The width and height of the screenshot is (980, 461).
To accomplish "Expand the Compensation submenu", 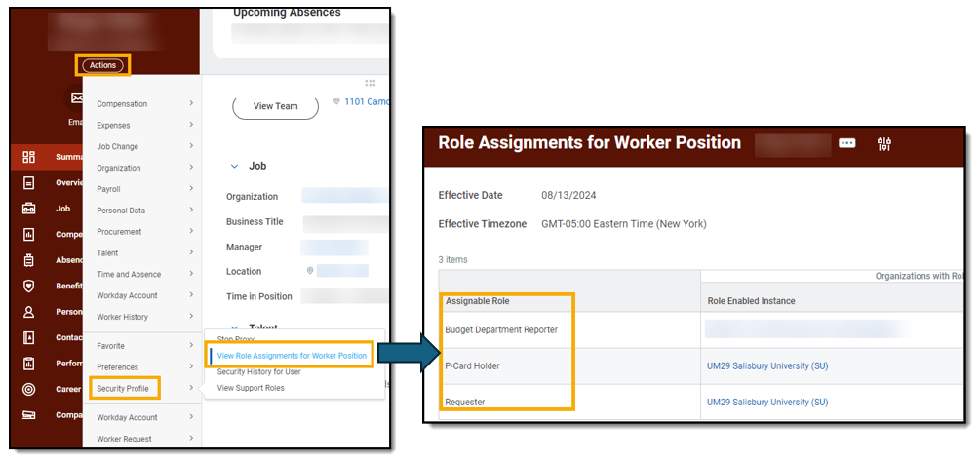I will [x=191, y=103].
